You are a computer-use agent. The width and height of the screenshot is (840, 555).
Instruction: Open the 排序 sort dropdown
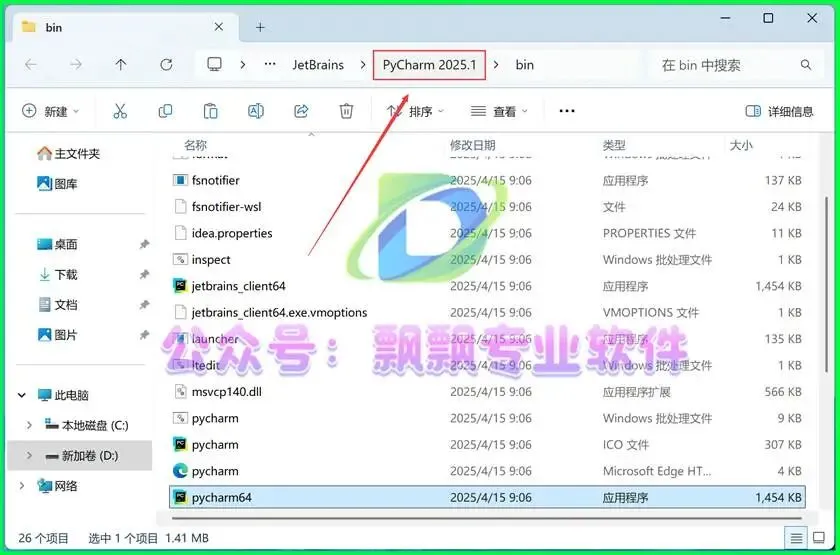tap(416, 111)
